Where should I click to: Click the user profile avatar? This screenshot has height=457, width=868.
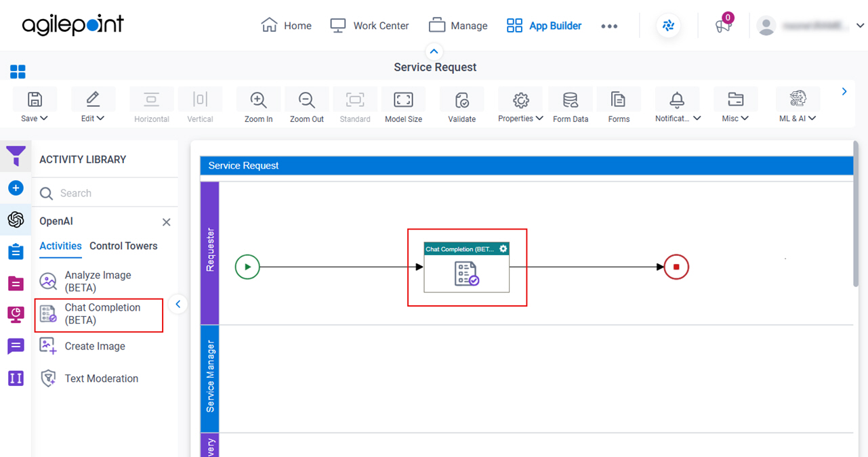[766, 26]
